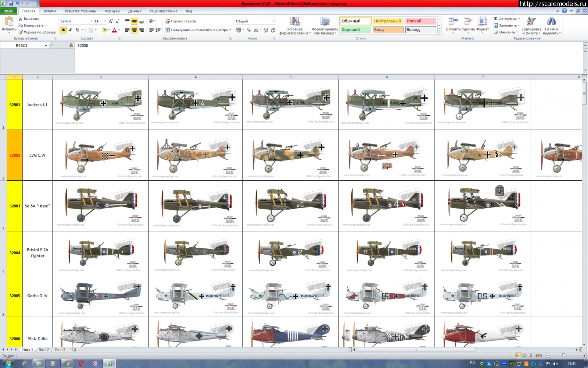
Task: Expand the number format Общий dropdown
Action: tap(273, 21)
